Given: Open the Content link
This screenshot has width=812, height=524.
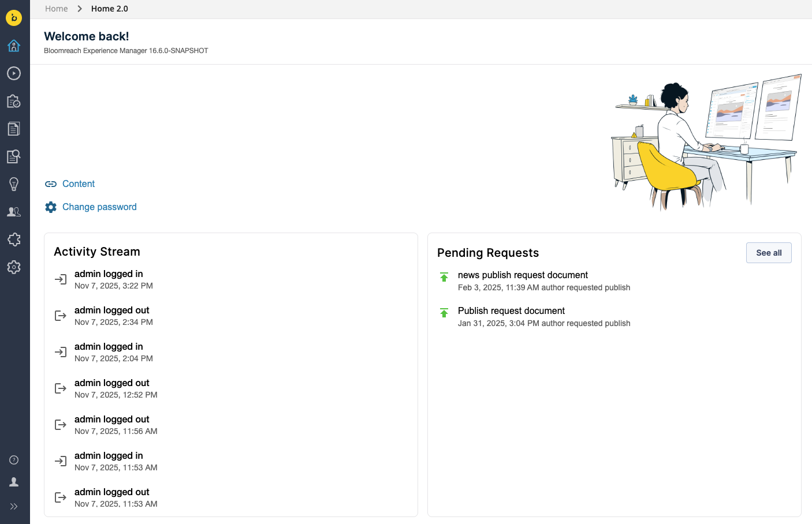Looking at the screenshot, I should (x=79, y=184).
